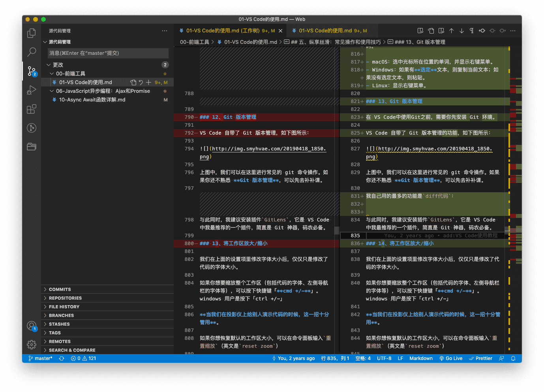
Task: Collapse the 00-前端工具 folder
Action: pyautogui.click(x=107, y=74)
